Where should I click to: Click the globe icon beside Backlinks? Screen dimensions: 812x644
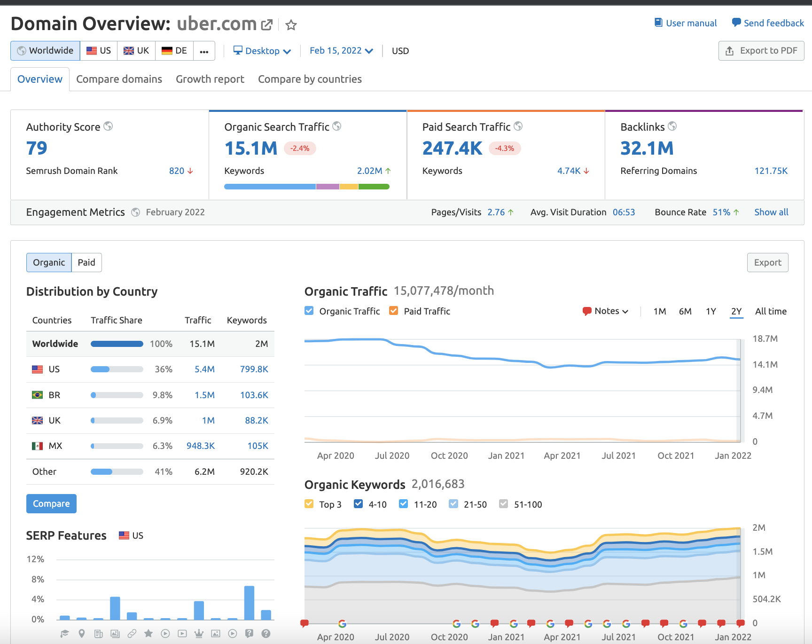click(672, 126)
